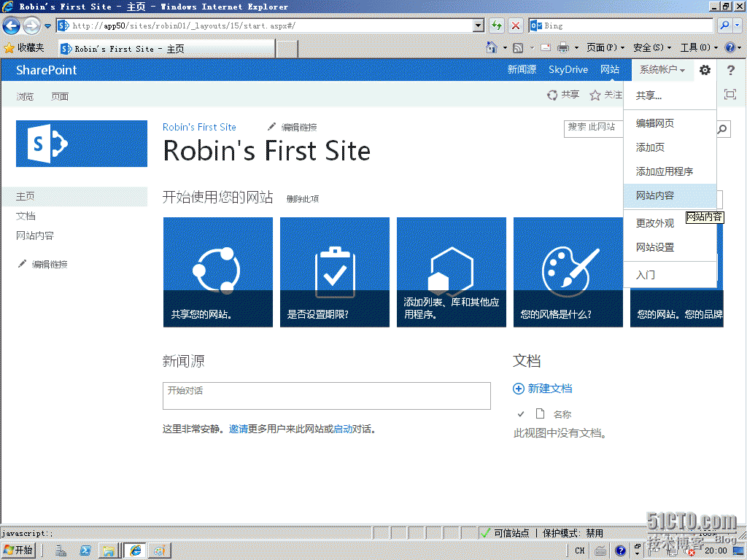Click the pencil icon in left navigation
Image resolution: width=747 pixels, height=560 pixels.
click(x=22, y=264)
